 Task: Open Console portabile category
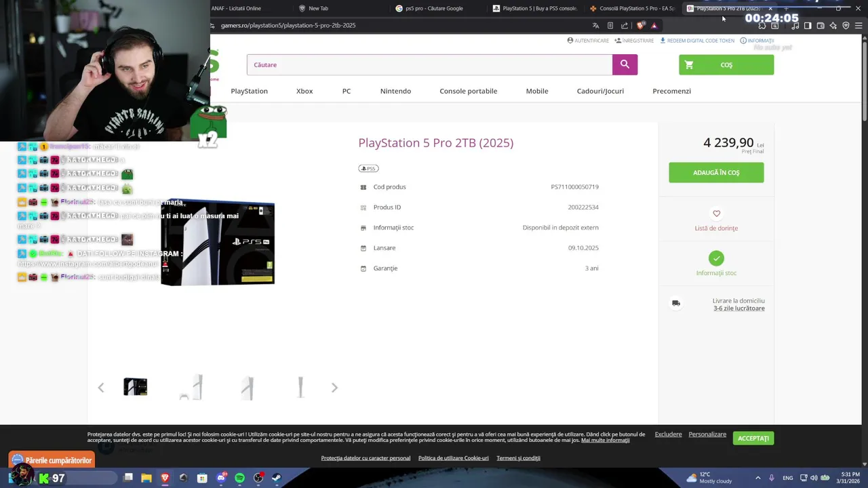click(x=468, y=91)
